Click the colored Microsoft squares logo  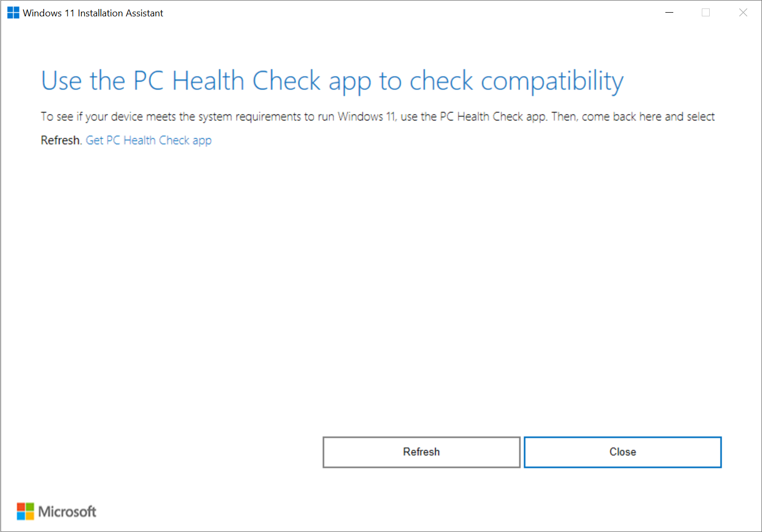(x=24, y=511)
